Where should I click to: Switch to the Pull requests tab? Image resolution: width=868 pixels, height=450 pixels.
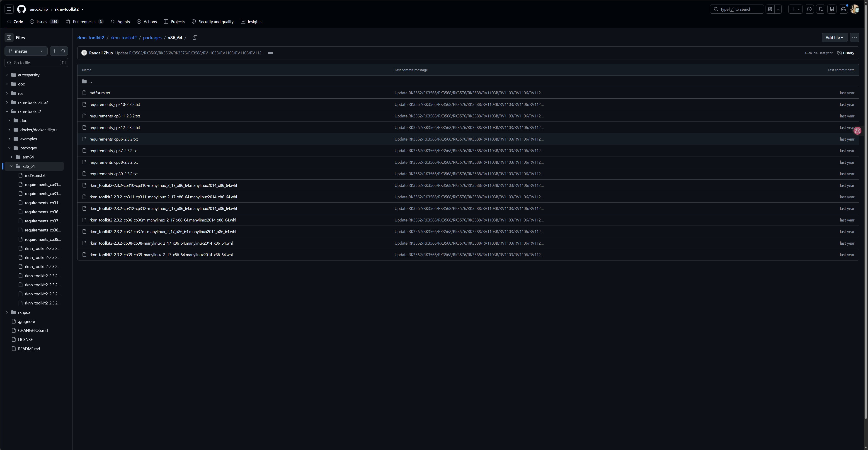click(84, 22)
